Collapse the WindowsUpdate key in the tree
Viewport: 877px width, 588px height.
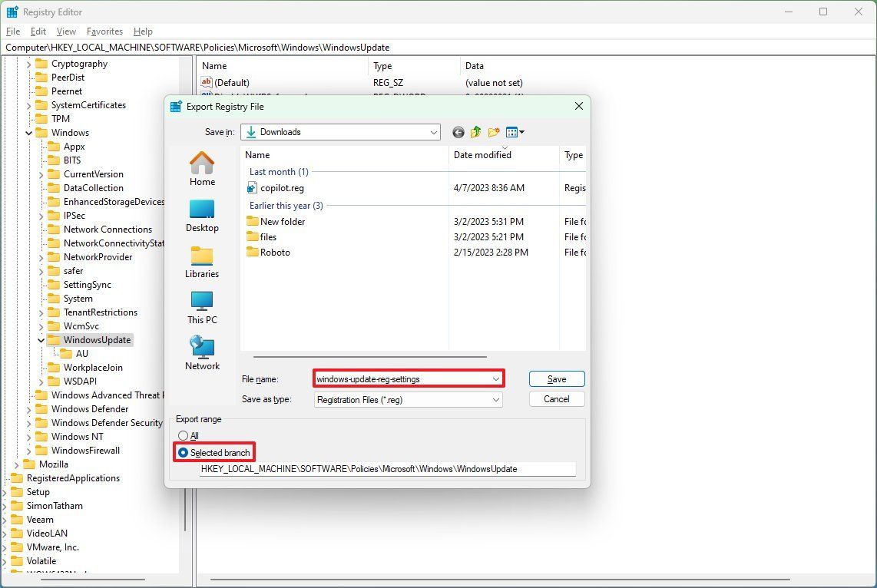point(41,340)
